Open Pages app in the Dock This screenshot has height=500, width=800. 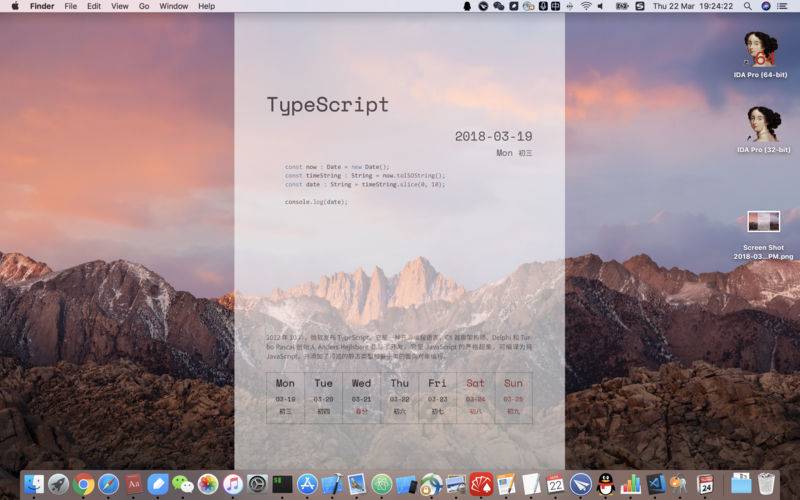(506, 484)
